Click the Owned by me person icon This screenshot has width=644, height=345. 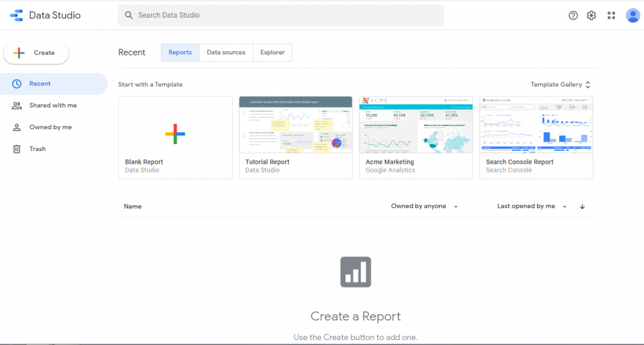click(x=16, y=127)
